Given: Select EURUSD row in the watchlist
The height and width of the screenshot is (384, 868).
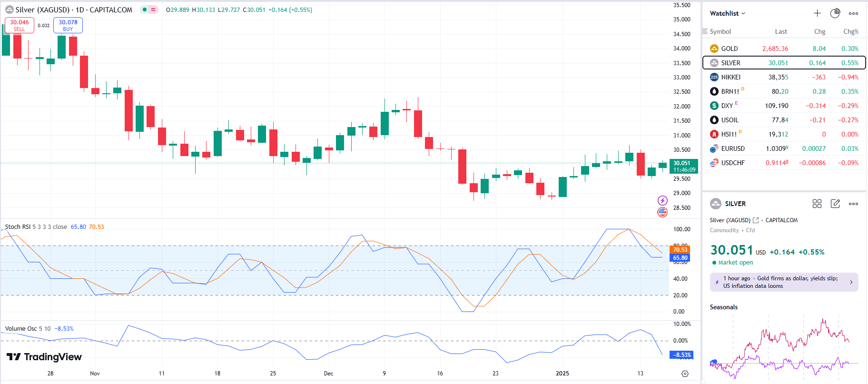Looking at the screenshot, I should pyautogui.click(x=732, y=148).
